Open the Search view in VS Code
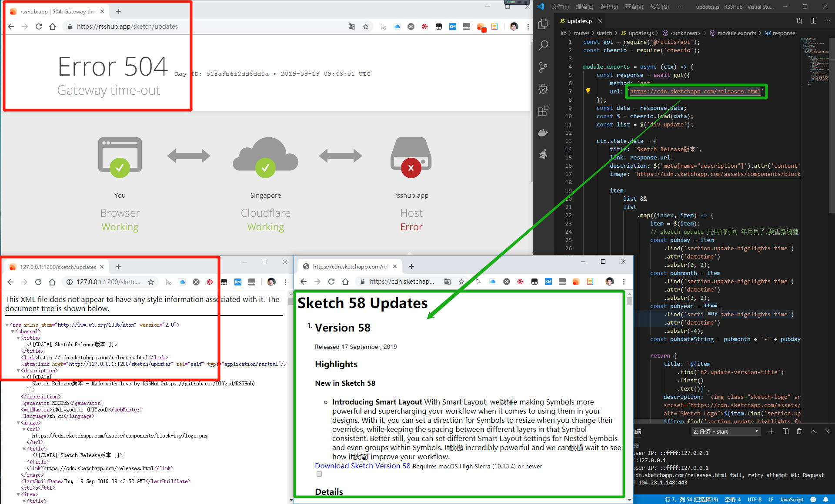 [x=543, y=45]
